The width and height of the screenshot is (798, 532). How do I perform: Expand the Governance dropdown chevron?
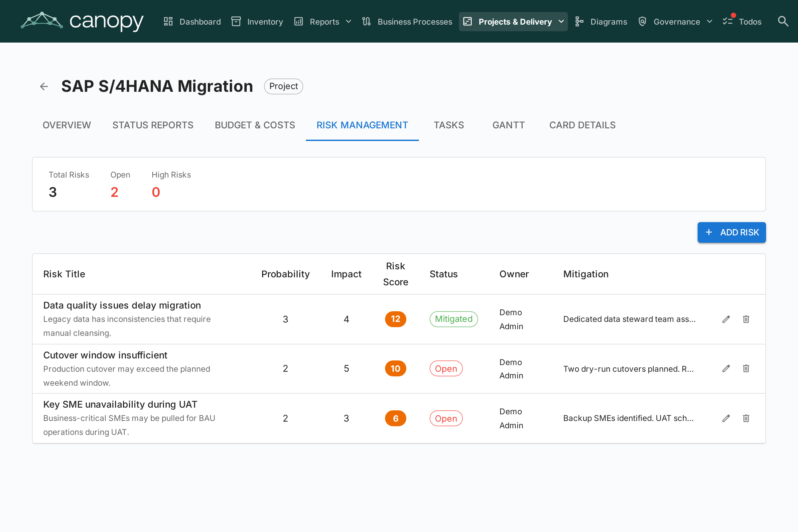tap(710, 22)
